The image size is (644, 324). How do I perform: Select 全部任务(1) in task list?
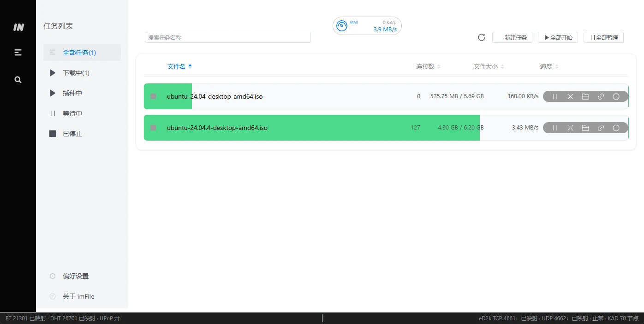click(82, 53)
